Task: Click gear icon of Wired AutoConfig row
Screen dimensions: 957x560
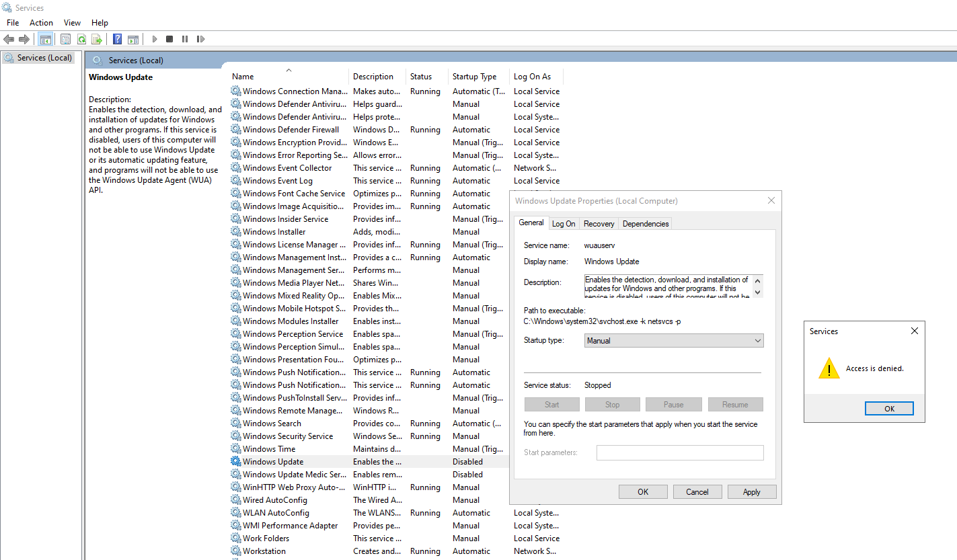Action: [x=236, y=500]
